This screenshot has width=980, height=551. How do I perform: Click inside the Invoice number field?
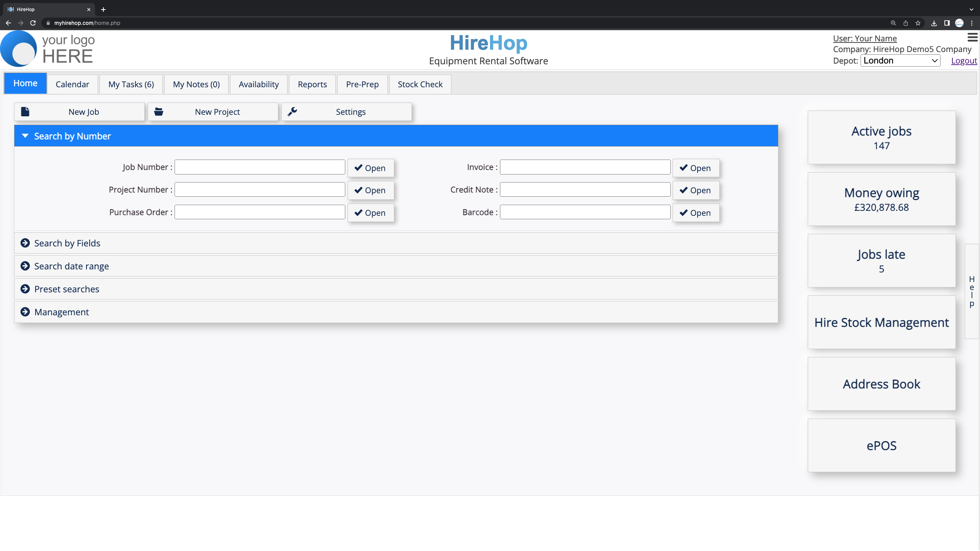pyautogui.click(x=585, y=167)
